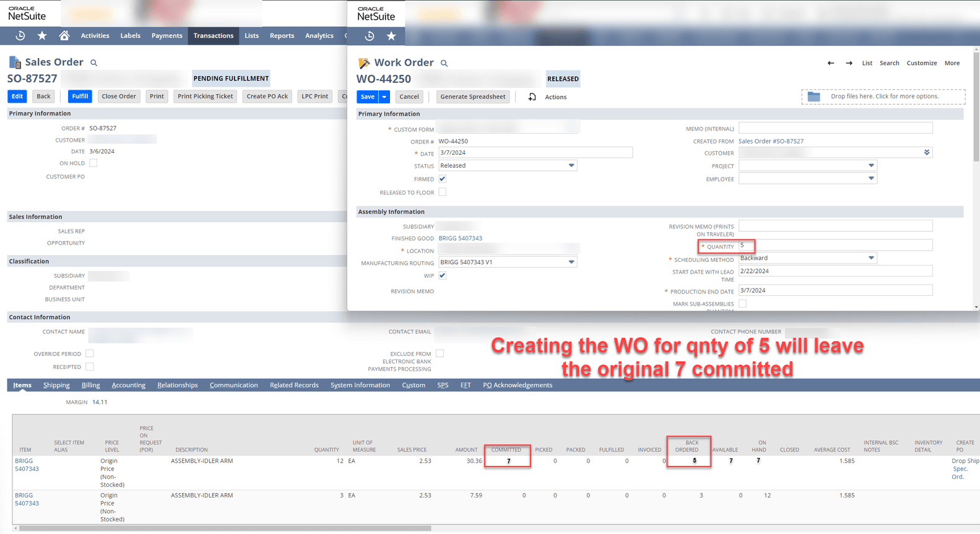The height and width of the screenshot is (534, 980).
Task: Go to next record with right arrow
Action: [849, 63]
